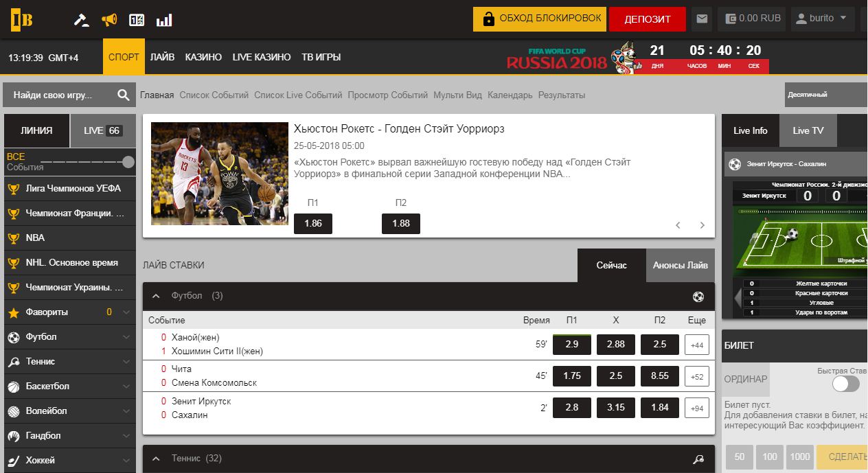Image resolution: width=868 pixels, height=473 pixels.
Task: Select П2 odds 8.55 for Чита match
Action: (x=660, y=376)
